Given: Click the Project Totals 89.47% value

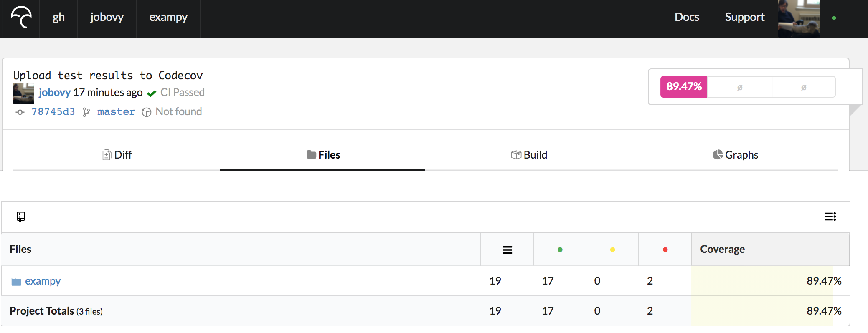Looking at the screenshot, I should tap(824, 311).
